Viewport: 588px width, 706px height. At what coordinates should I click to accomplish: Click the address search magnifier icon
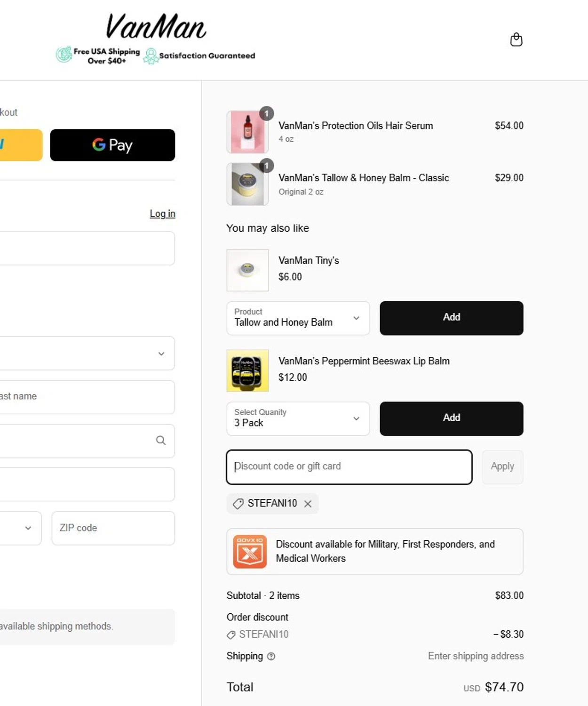click(x=161, y=441)
